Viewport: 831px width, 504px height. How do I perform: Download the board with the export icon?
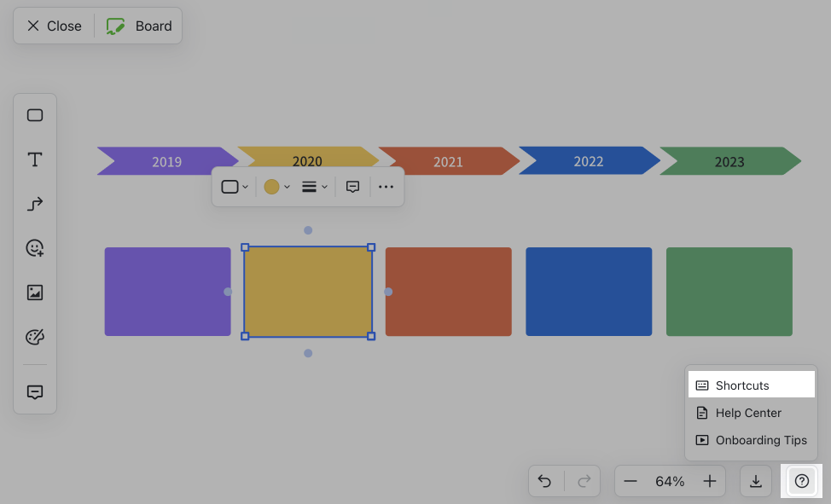[x=756, y=481]
